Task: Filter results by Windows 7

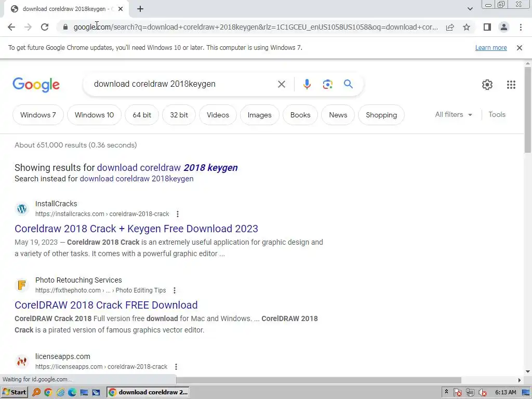Action: tap(38, 115)
